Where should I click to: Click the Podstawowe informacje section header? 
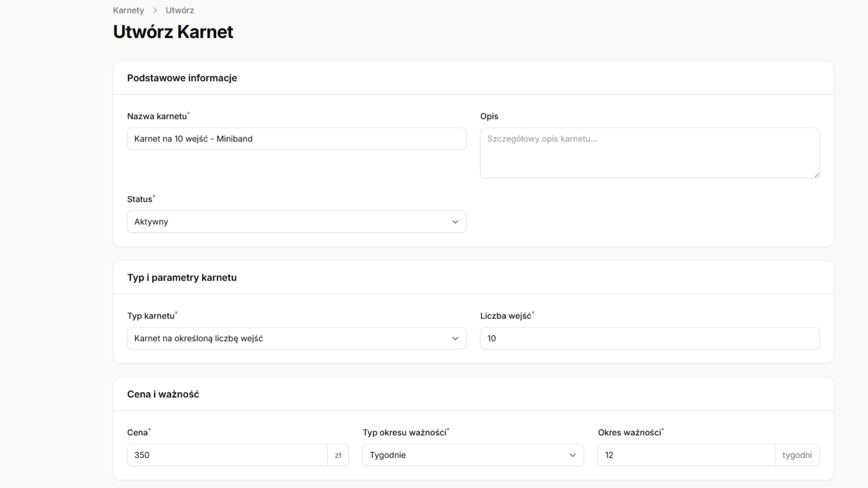(182, 78)
